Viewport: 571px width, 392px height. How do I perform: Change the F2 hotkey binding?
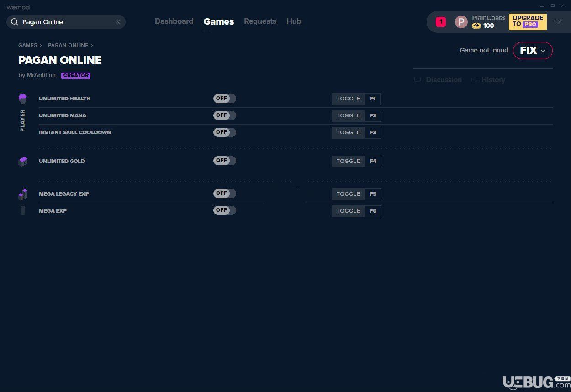(373, 116)
